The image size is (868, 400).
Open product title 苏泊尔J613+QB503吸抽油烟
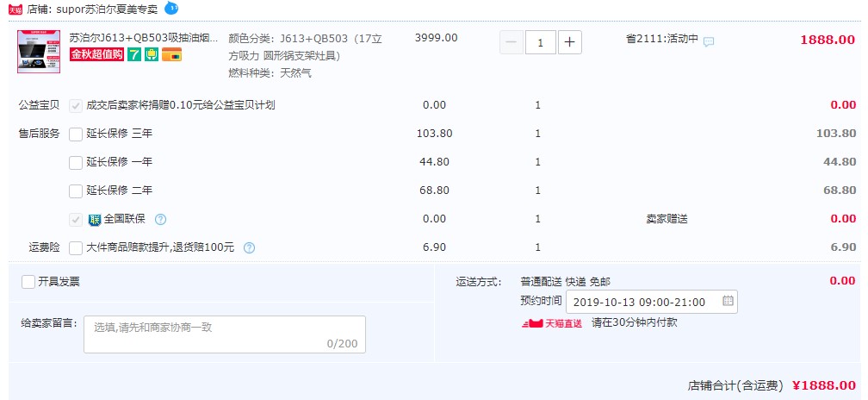[x=143, y=38]
